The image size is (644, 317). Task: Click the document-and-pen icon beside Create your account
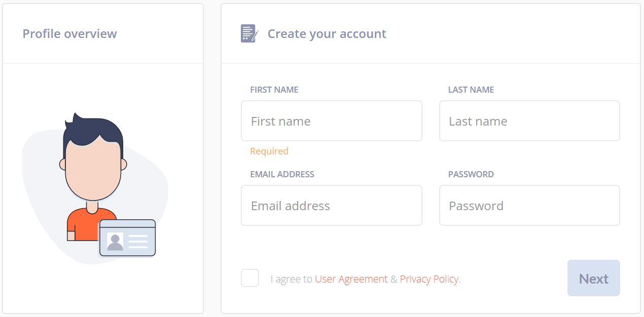[x=249, y=33]
